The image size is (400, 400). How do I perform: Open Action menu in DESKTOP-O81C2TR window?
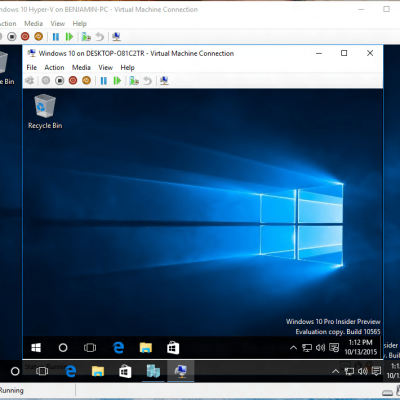click(x=54, y=67)
